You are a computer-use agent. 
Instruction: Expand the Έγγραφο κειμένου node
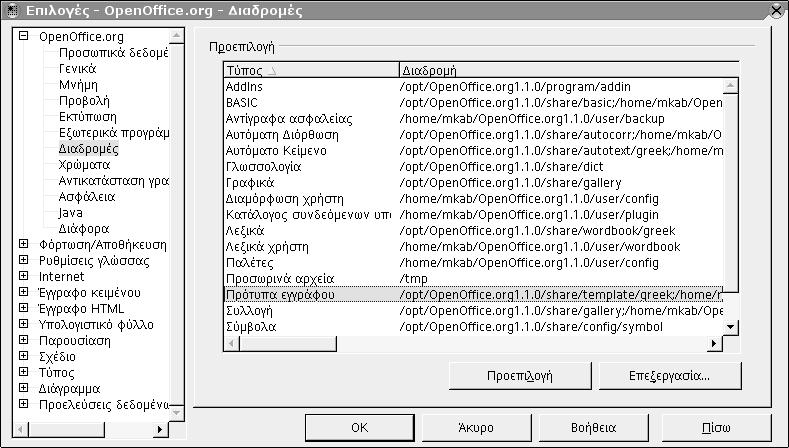pos(23,292)
